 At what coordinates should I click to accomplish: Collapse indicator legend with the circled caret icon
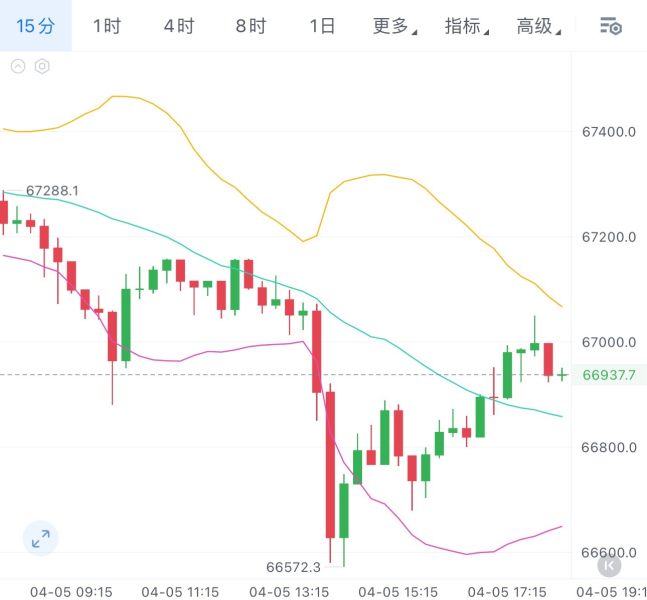pyautogui.click(x=18, y=66)
